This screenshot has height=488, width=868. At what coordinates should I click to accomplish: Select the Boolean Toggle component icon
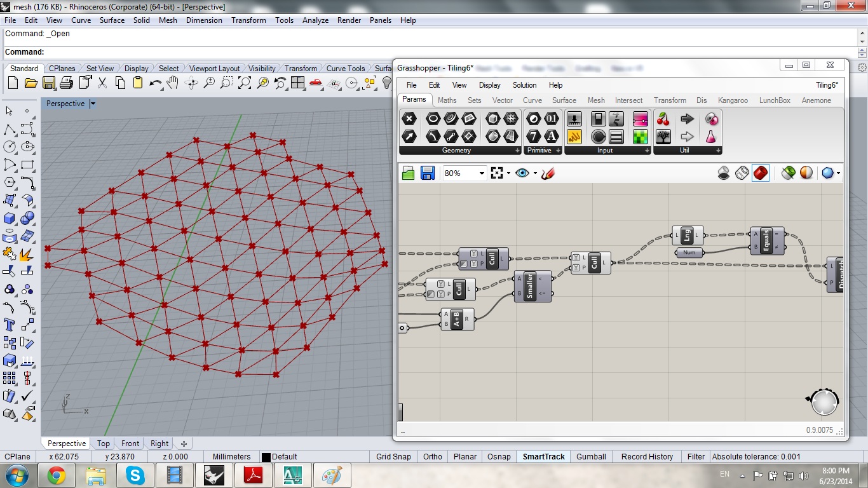tap(598, 119)
